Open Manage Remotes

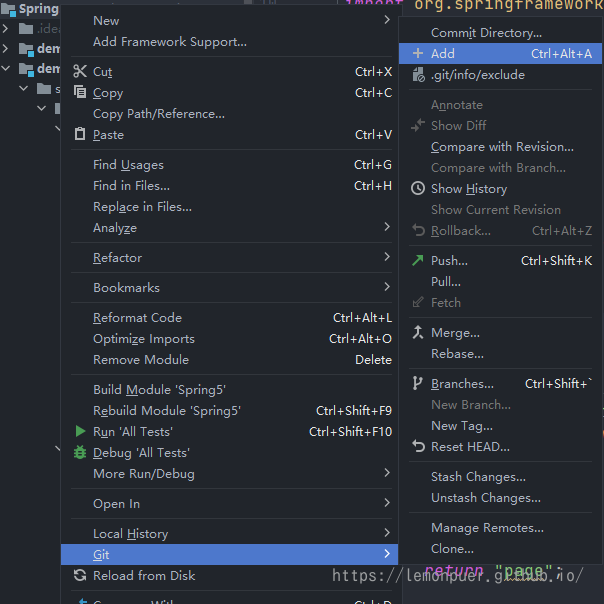click(x=500, y=527)
